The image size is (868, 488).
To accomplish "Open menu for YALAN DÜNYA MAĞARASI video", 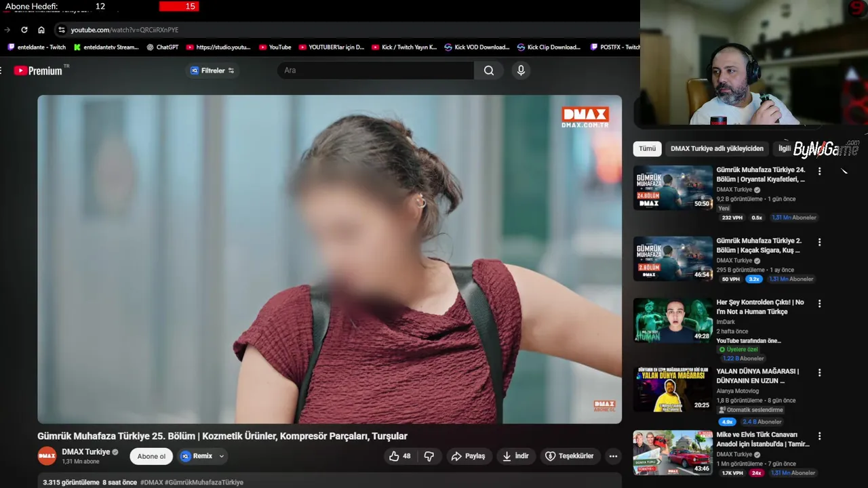I will coord(819,373).
